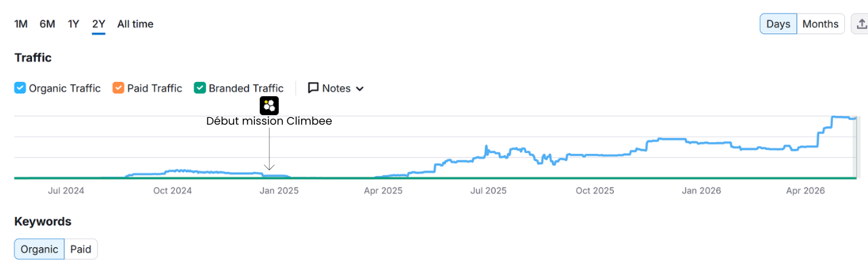
Task: Select the 1Y time range
Action: coord(73,24)
